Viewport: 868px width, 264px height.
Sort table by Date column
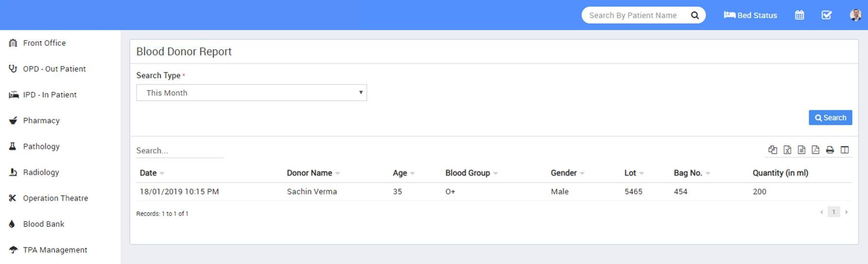click(x=149, y=173)
